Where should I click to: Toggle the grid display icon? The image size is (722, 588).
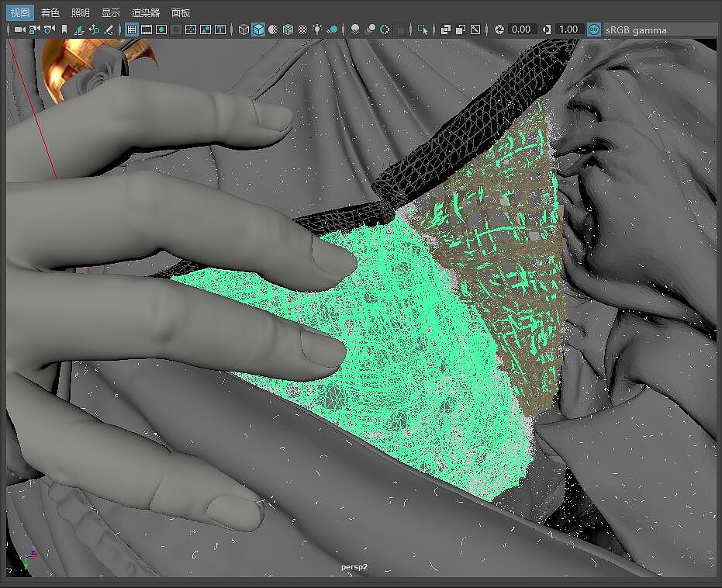click(x=130, y=29)
